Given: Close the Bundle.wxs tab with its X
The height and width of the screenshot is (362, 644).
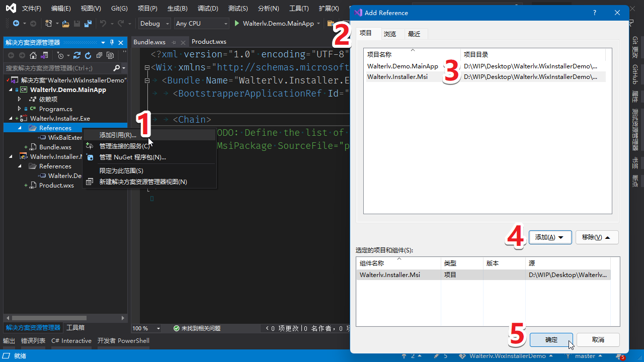Looking at the screenshot, I should (x=183, y=42).
